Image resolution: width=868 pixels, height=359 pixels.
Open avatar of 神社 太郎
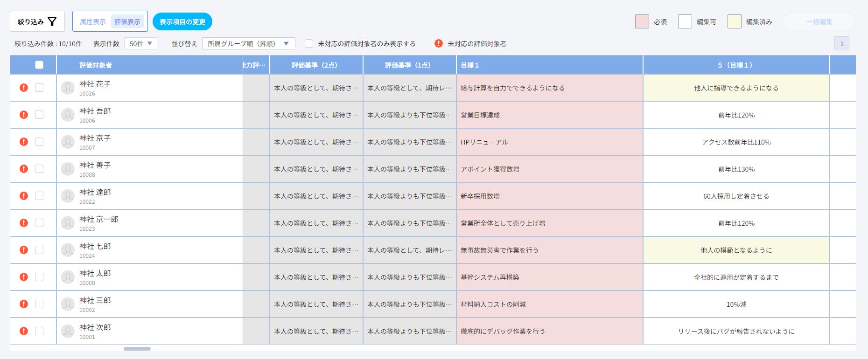click(68, 277)
